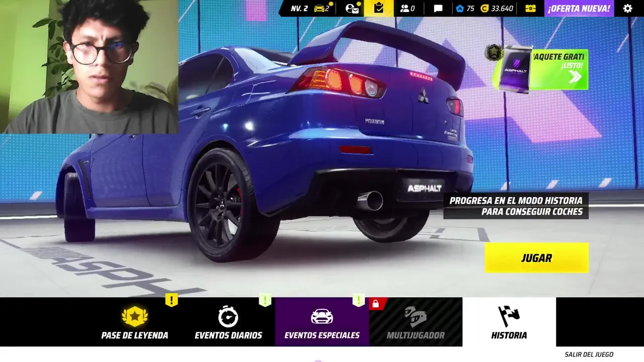The height and width of the screenshot is (362, 644).
Task: Select the credits balance 33.640
Action: tap(497, 9)
